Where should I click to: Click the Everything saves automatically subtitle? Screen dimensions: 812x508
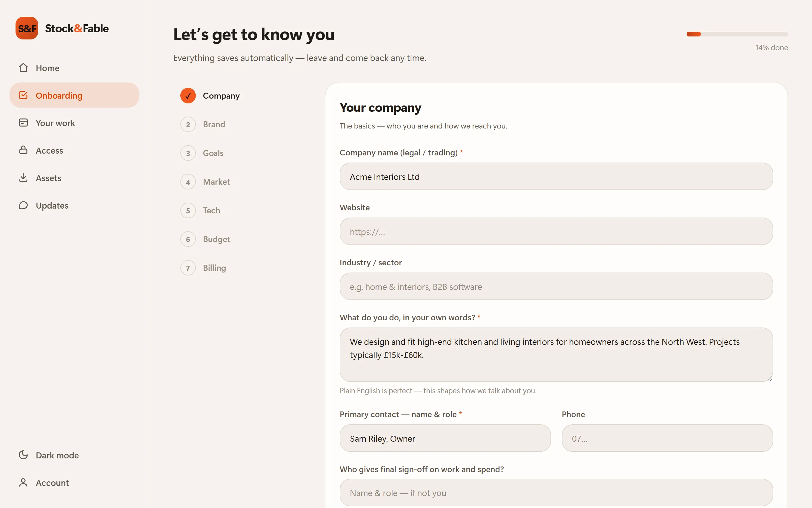point(299,58)
